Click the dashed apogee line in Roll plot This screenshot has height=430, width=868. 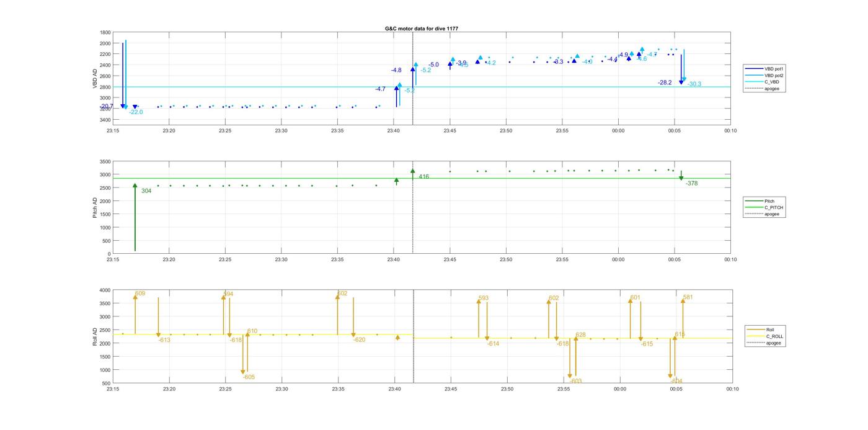tap(414, 336)
